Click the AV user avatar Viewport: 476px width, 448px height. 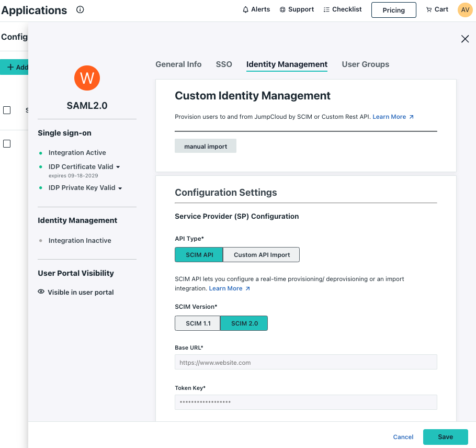point(465,10)
